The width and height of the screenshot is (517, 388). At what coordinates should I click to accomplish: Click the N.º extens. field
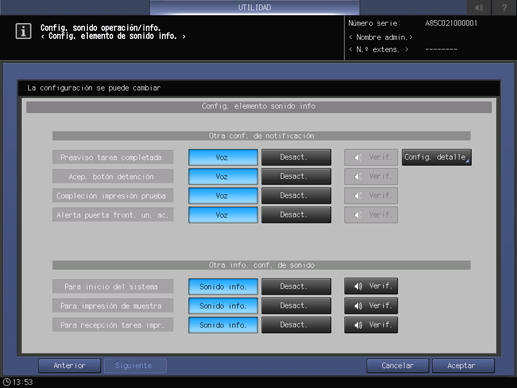point(379,50)
